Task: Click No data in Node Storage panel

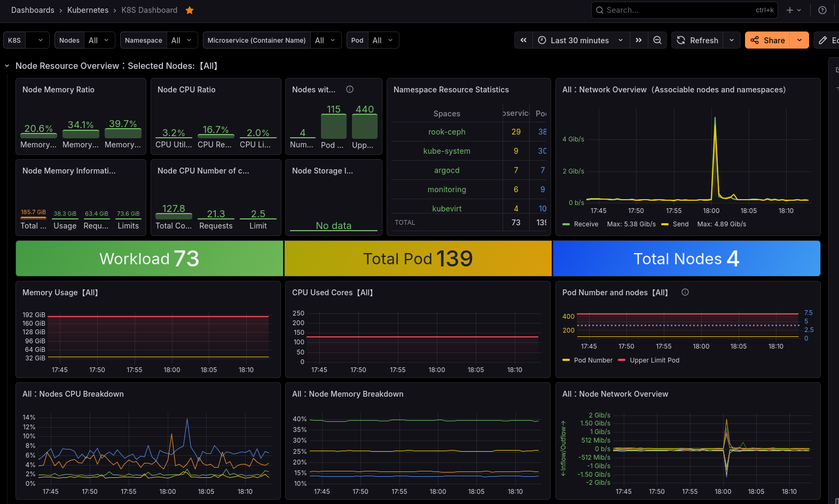Action: pos(334,225)
